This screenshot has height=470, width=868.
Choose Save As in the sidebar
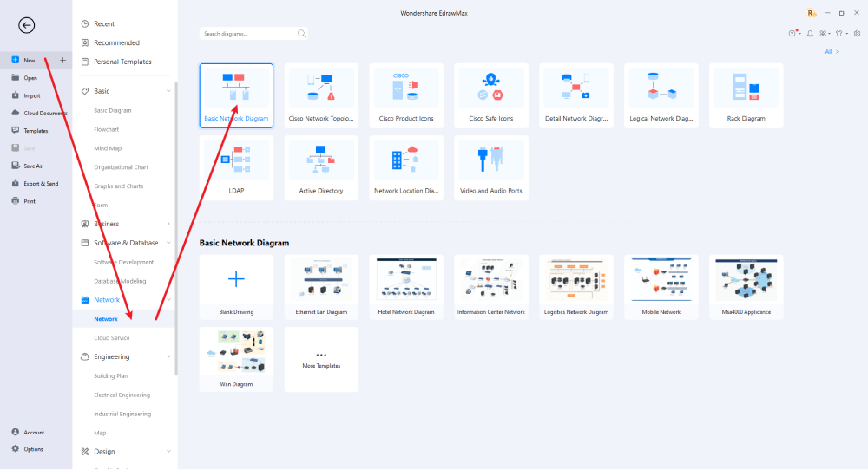[27, 166]
